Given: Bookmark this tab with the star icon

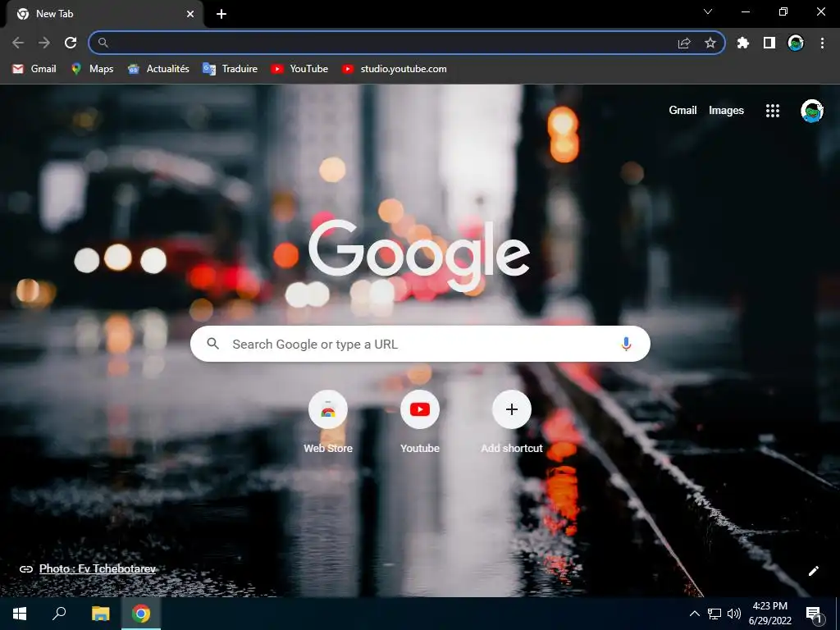Looking at the screenshot, I should pos(710,43).
